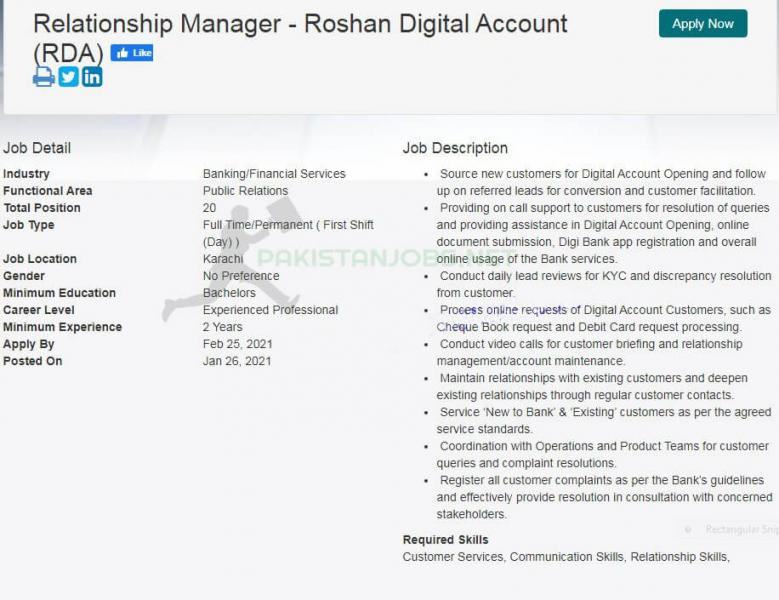Click the 'Feb 25, 2021' date
This screenshot has width=779, height=600.
coord(237,344)
